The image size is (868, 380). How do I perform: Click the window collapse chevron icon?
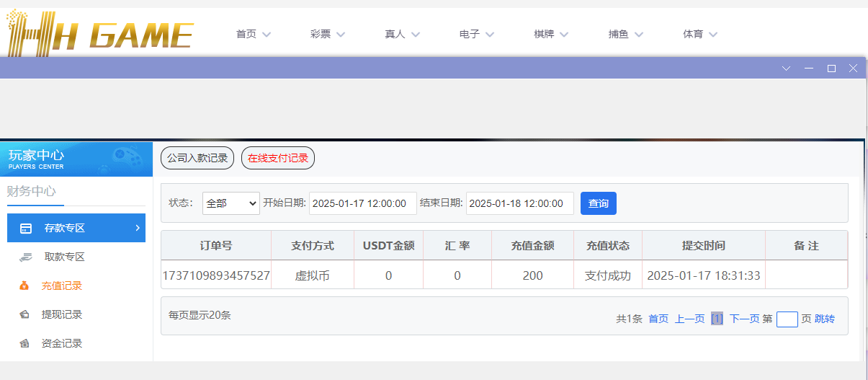786,69
